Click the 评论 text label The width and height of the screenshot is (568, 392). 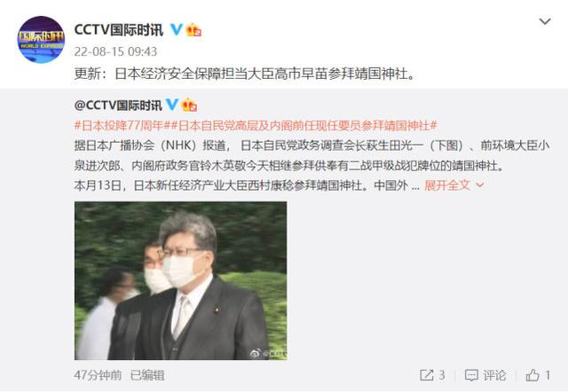494,375
